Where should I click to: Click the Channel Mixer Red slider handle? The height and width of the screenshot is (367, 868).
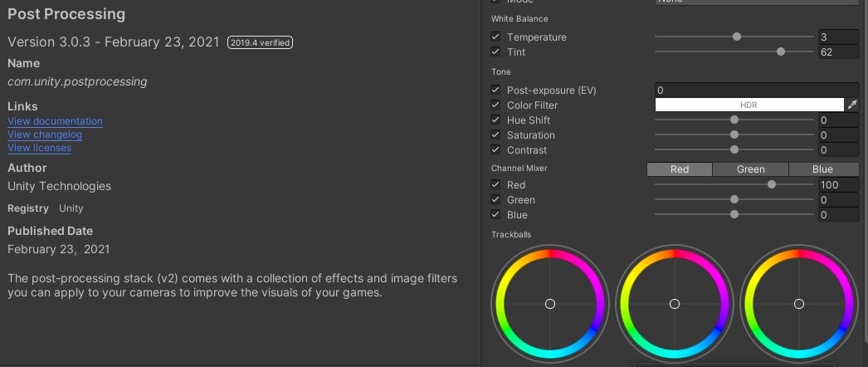click(772, 184)
